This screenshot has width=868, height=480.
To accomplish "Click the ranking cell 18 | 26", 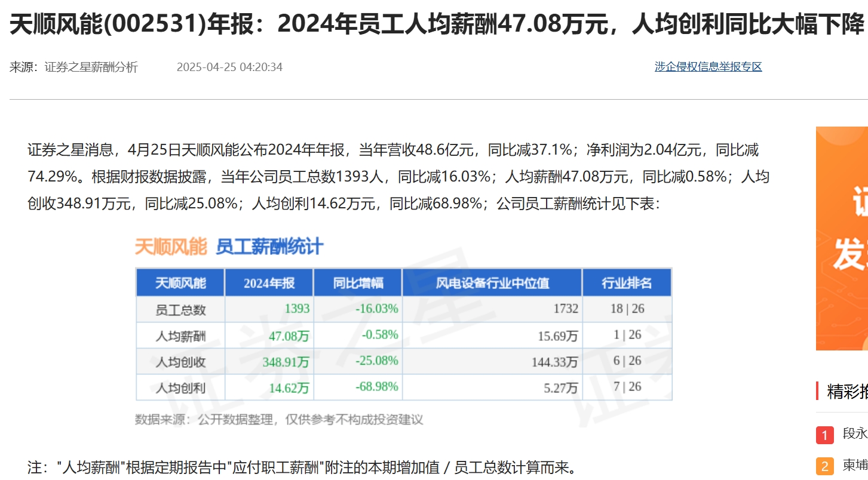I will coord(627,309).
